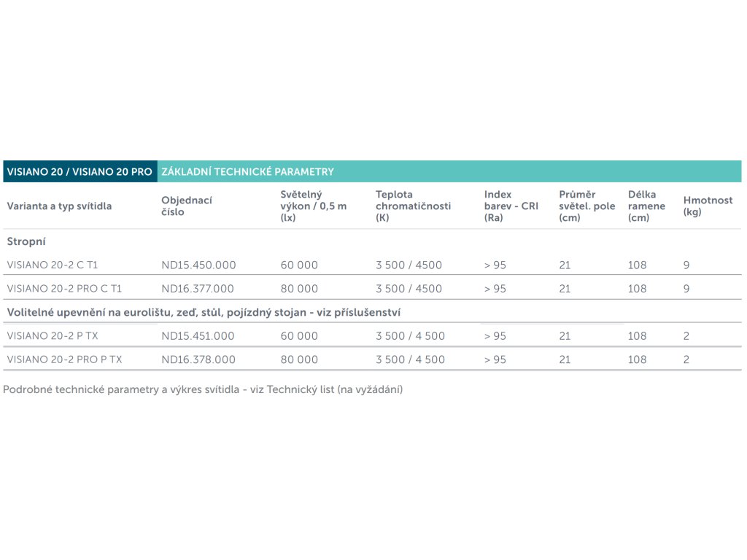The width and height of the screenshot is (747, 560).
Task: Click the 'VISIANO 20-2 PRO P TX' row name
Action: click(x=64, y=359)
